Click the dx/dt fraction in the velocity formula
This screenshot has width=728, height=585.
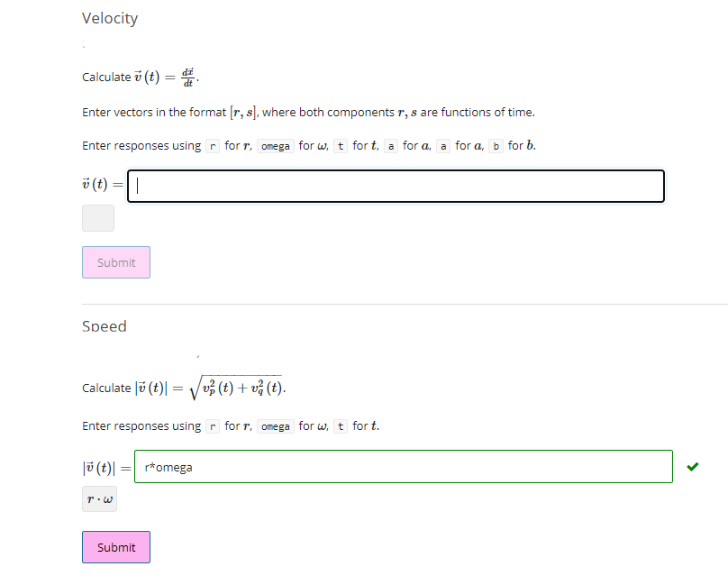tap(188, 76)
